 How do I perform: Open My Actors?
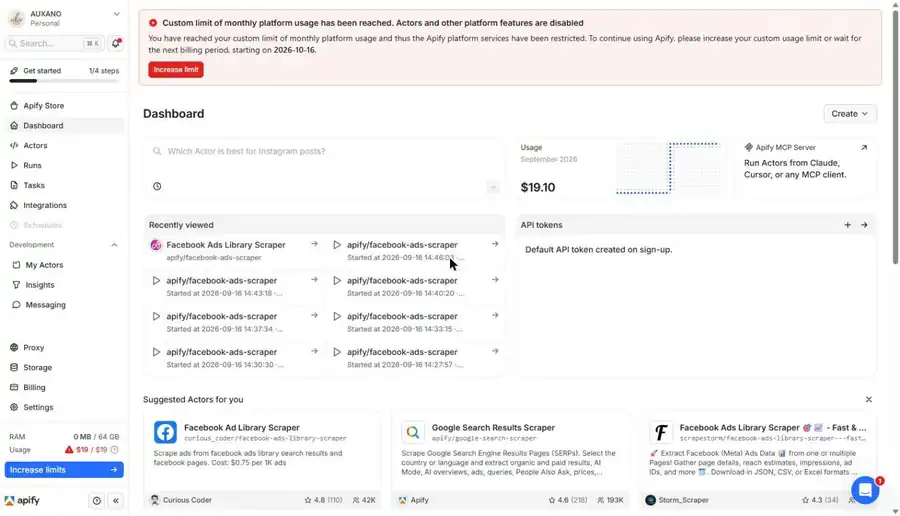[x=64, y=265]
